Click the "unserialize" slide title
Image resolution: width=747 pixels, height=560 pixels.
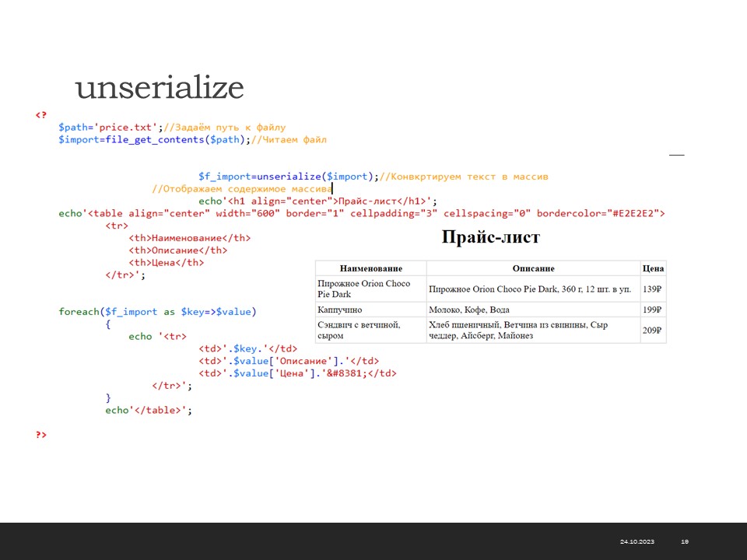(160, 88)
